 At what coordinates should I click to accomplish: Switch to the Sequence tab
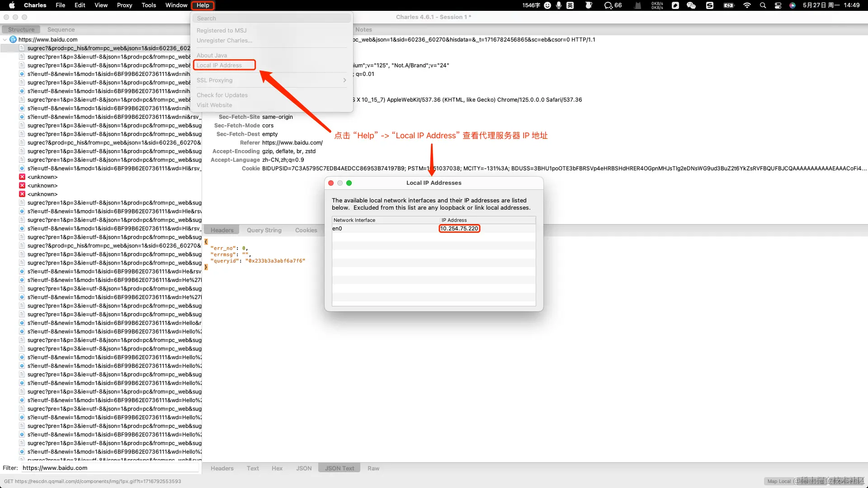point(61,29)
